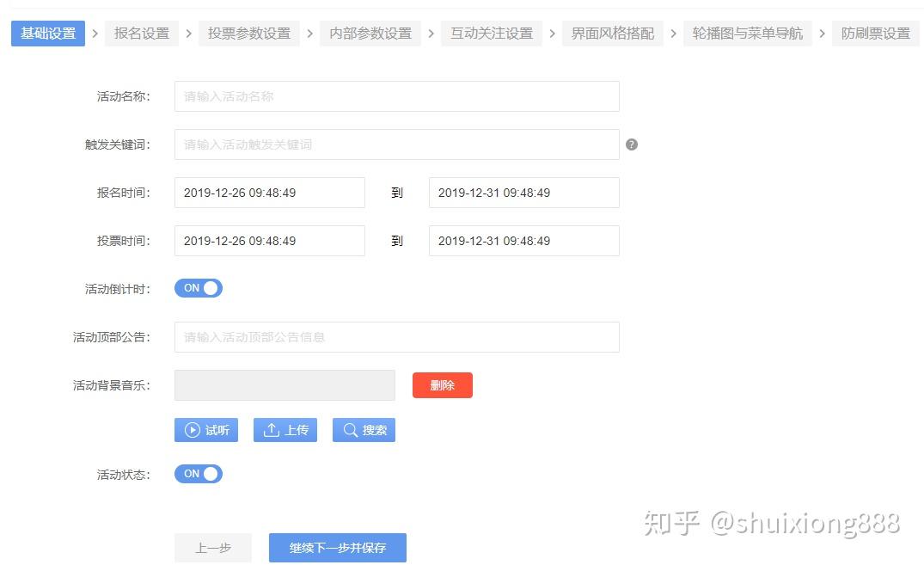Open the 报名时间 start date field
The image size is (924, 565).
(269, 193)
